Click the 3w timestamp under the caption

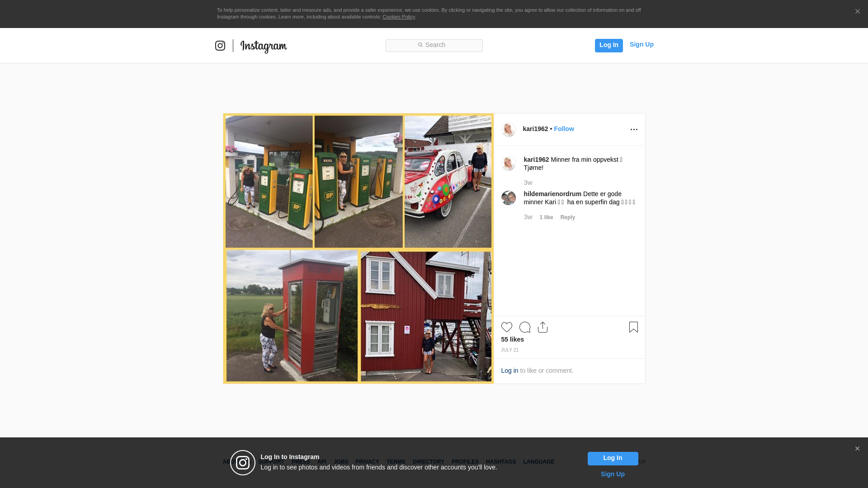[x=528, y=183]
